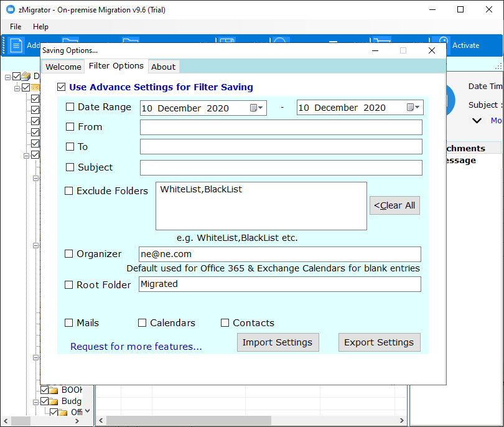Click into the To text field
The width and height of the screenshot is (504, 427).
click(x=281, y=147)
